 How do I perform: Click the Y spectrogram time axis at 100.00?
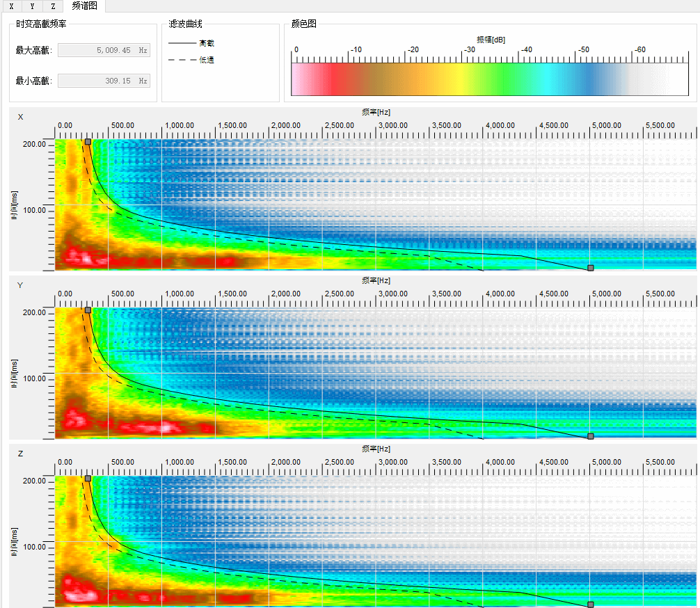pos(35,379)
